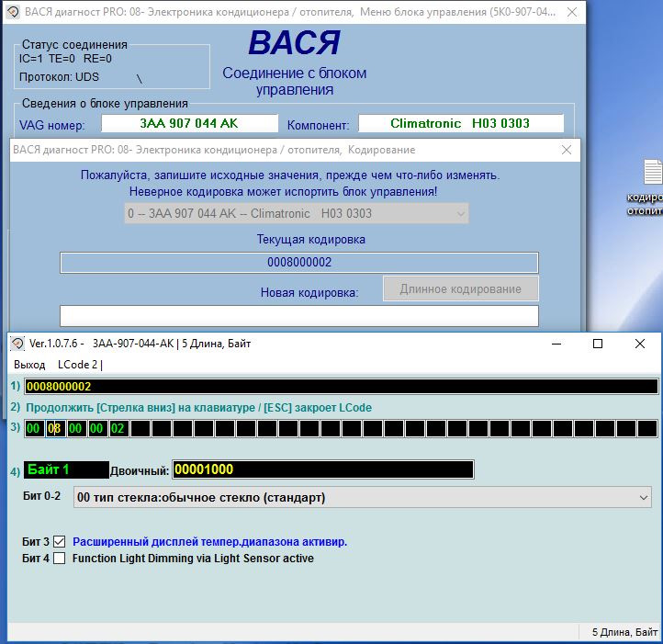Maximize the LCode window

pos(598,344)
